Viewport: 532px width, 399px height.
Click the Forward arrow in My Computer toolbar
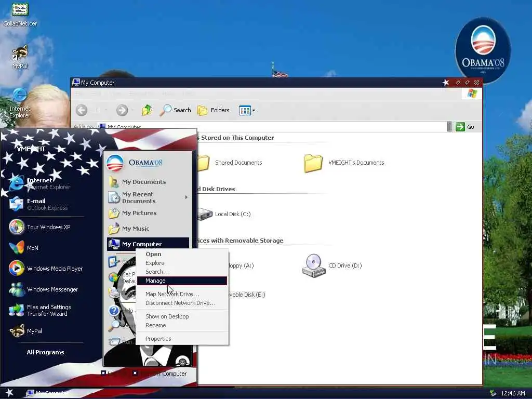[x=122, y=110]
